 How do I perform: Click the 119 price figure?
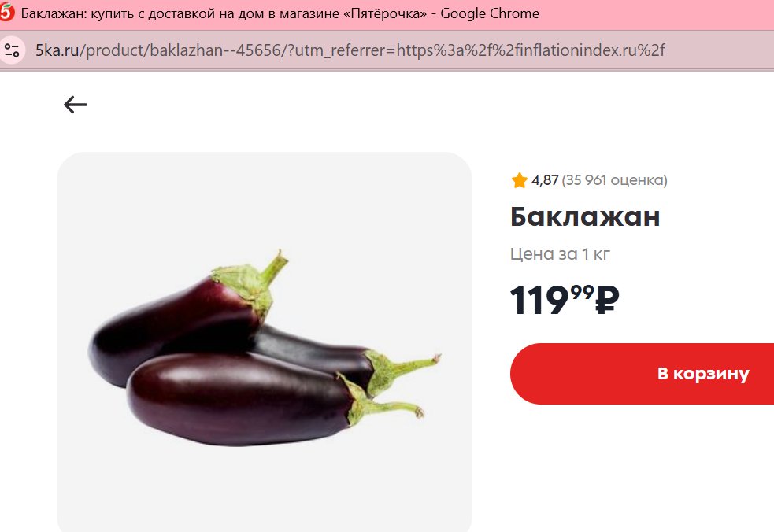539,300
